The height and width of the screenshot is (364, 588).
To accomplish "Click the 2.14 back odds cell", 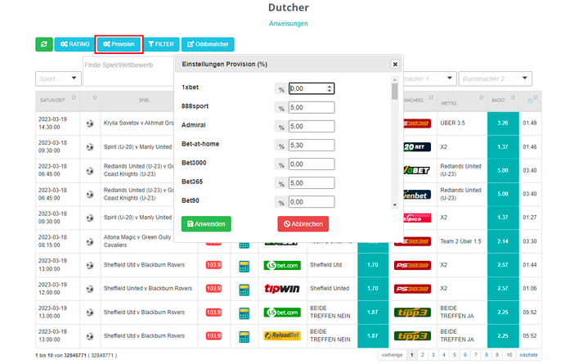I will (x=503, y=241).
